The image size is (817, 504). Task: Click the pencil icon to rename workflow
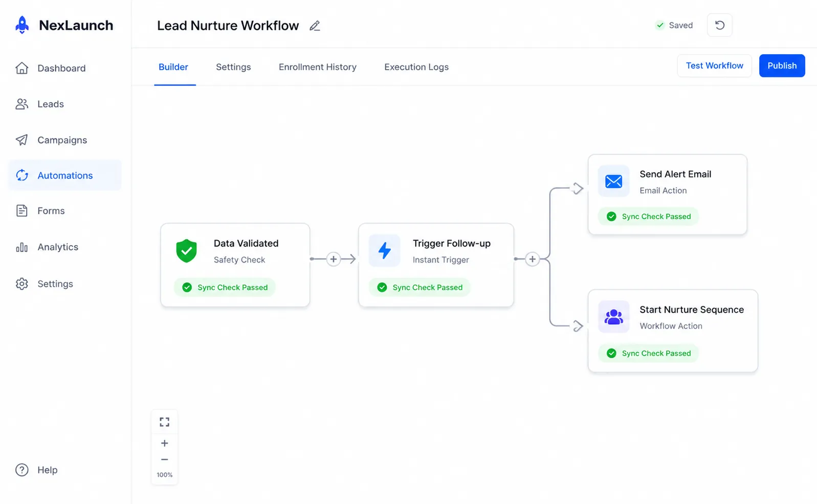(x=315, y=26)
